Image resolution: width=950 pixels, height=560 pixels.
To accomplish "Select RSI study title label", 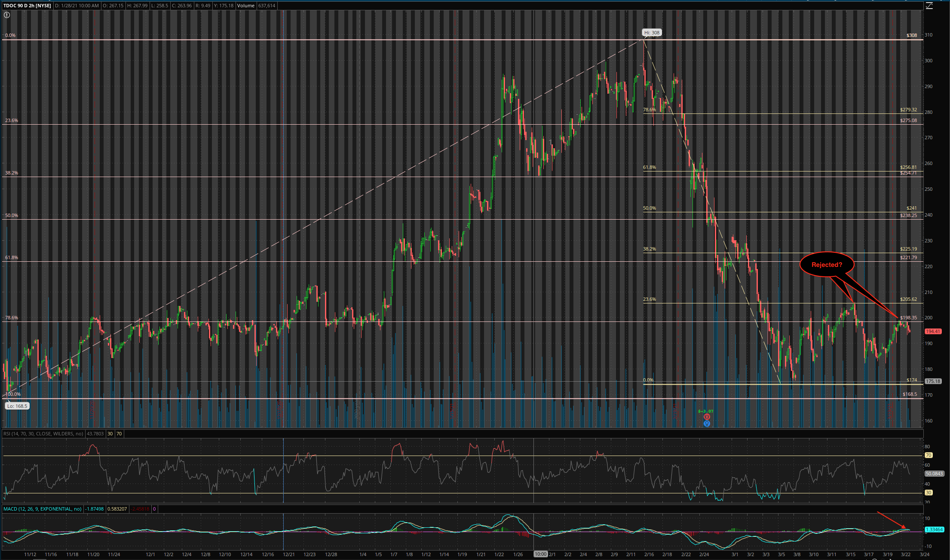I will point(43,434).
